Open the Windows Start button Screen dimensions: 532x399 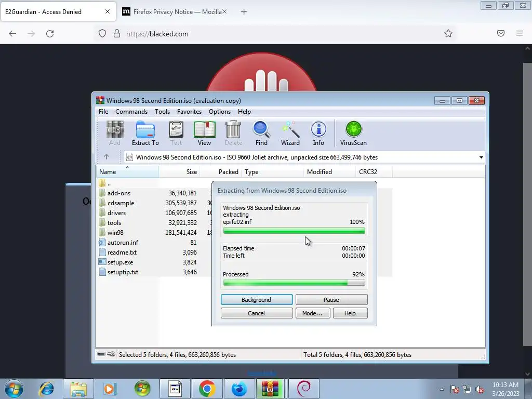tap(14, 389)
